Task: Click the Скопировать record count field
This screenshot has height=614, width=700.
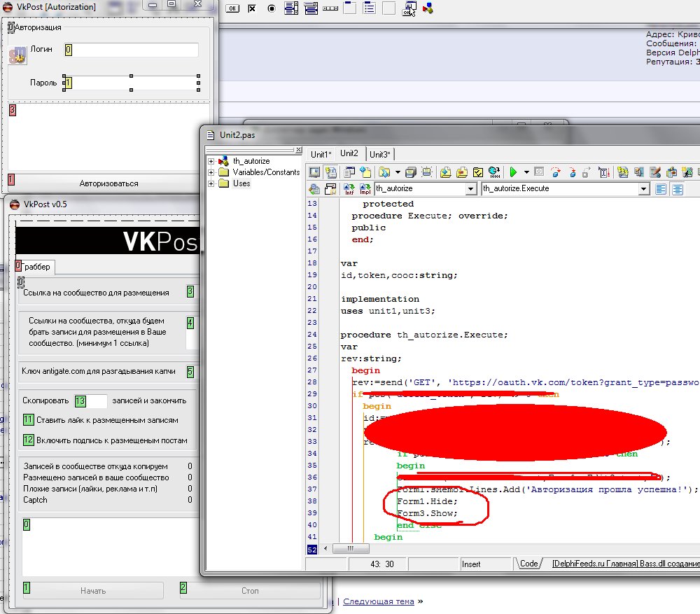Action: point(90,400)
